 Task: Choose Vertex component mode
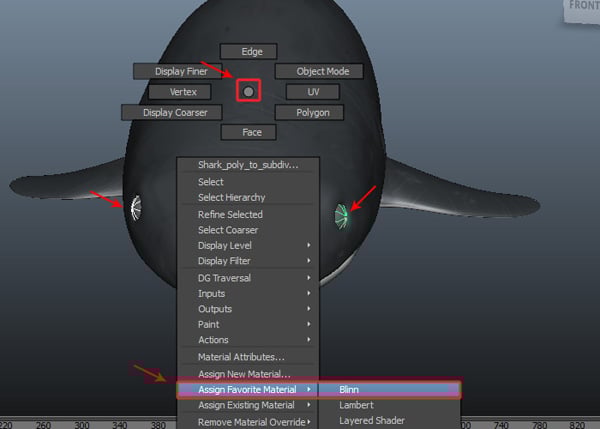click(179, 92)
